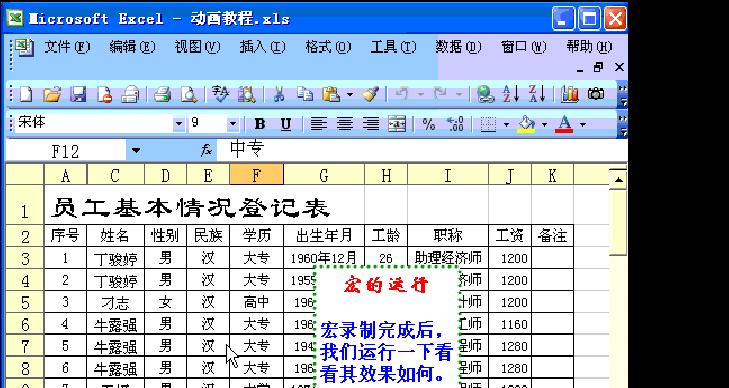Center the cell text
The height and width of the screenshot is (388, 729).
pos(345,124)
